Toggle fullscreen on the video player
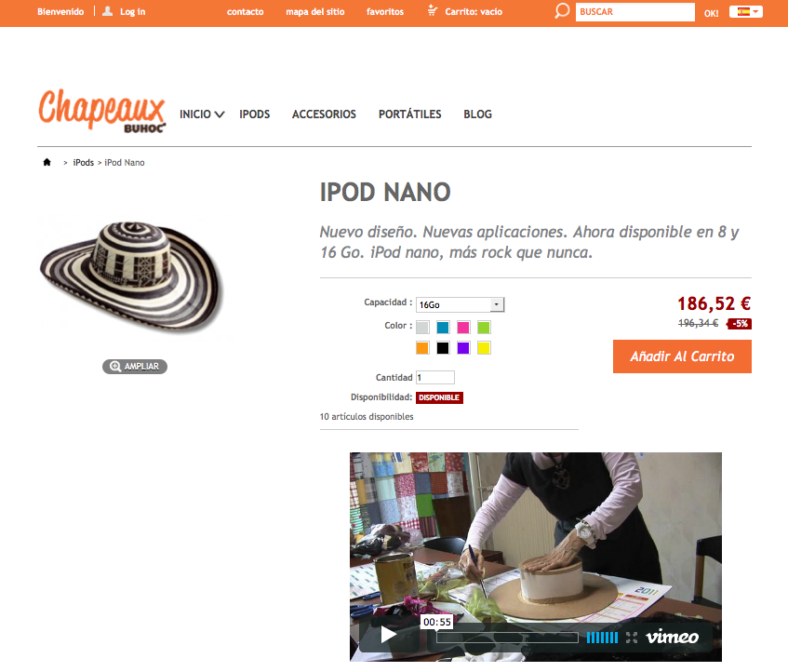 point(632,638)
